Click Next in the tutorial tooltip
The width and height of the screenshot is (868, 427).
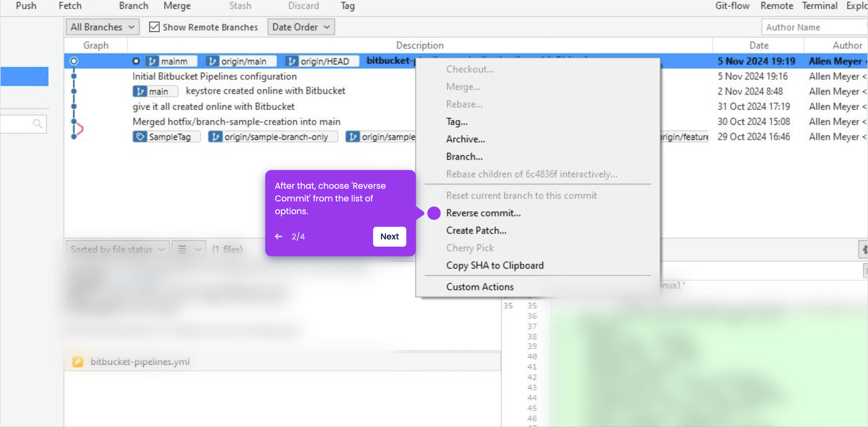coord(389,237)
